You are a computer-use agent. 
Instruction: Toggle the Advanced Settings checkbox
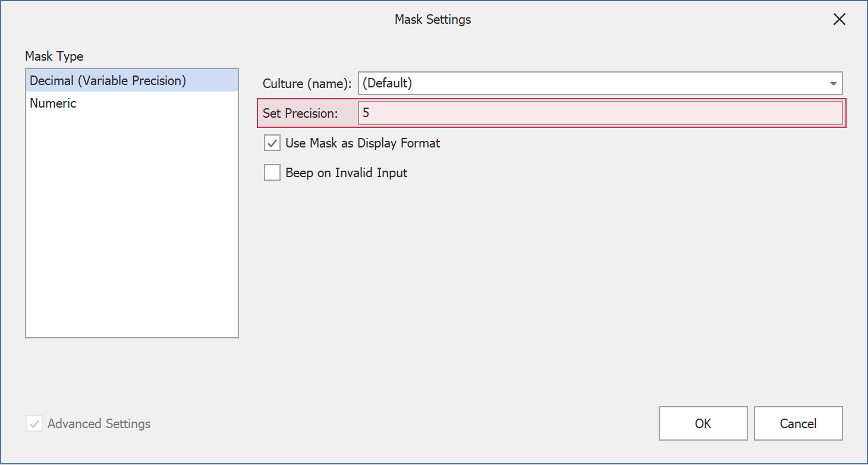(x=34, y=424)
